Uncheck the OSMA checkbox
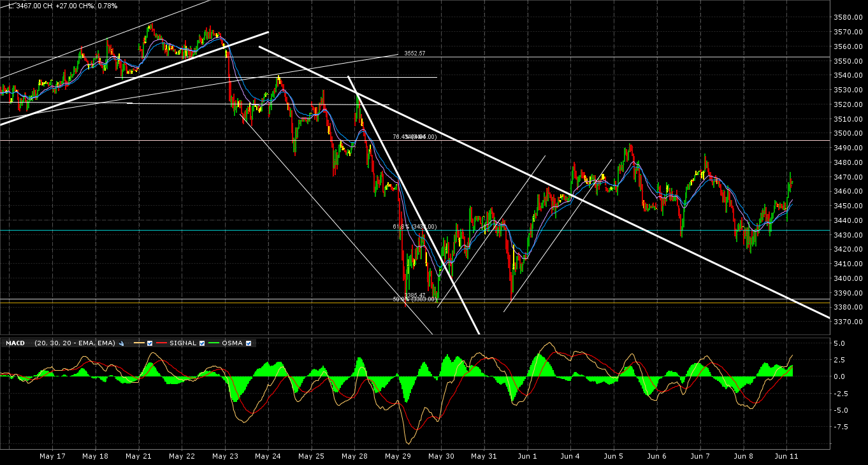The image size is (868, 465). point(248,343)
